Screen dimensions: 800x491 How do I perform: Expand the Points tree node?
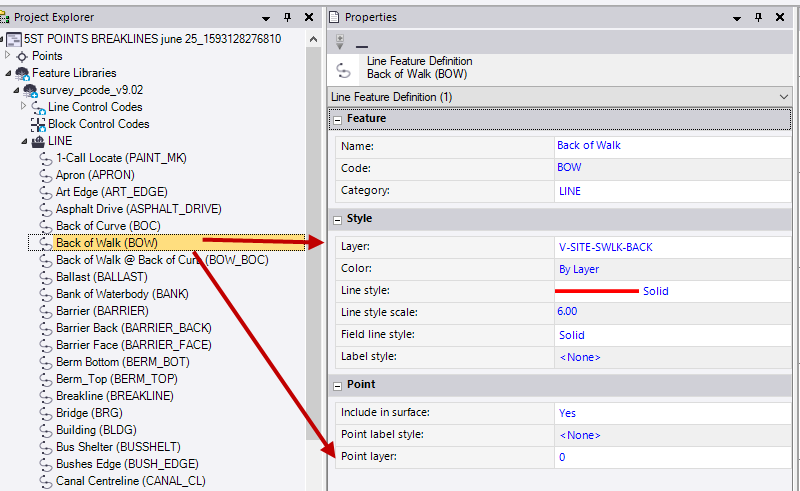click(x=8, y=55)
